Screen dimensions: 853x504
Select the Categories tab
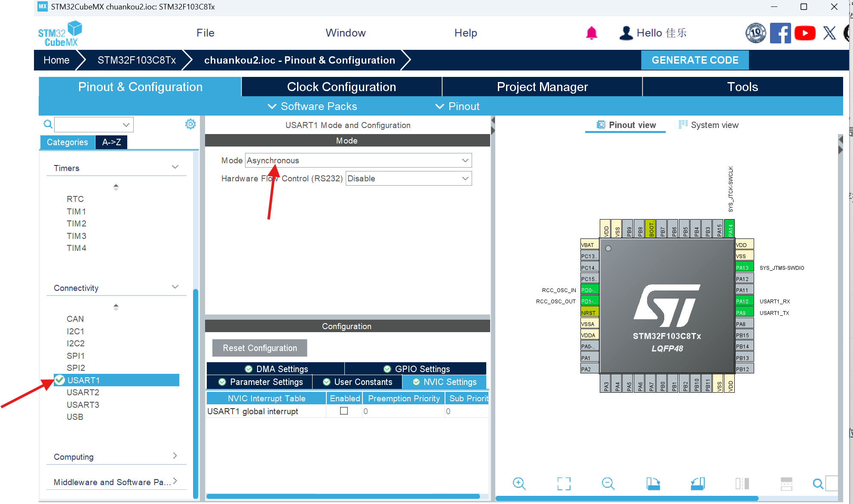point(68,142)
